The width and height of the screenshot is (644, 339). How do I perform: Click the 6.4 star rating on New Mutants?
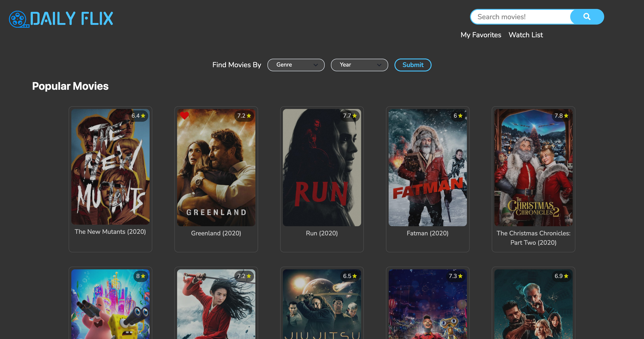138,116
